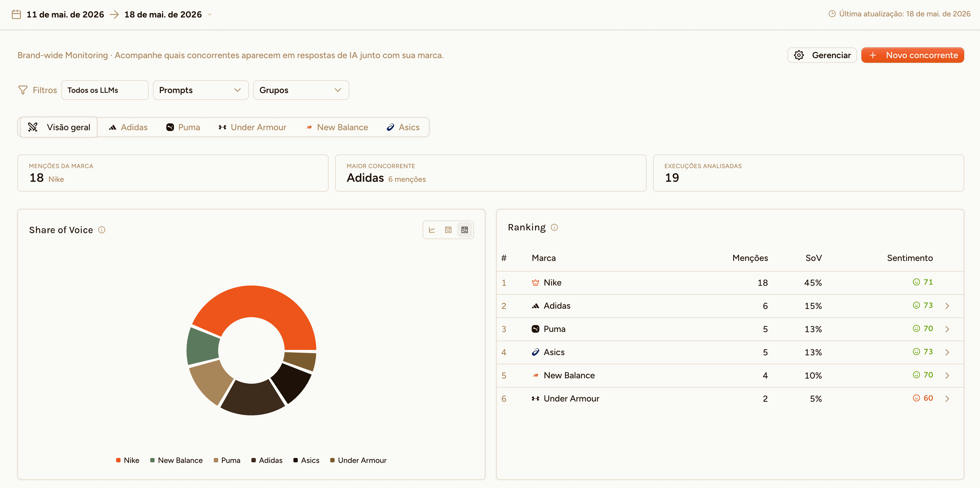The height and width of the screenshot is (488, 980).
Task: Switch Share of Voice to line chart view
Action: 432,230
